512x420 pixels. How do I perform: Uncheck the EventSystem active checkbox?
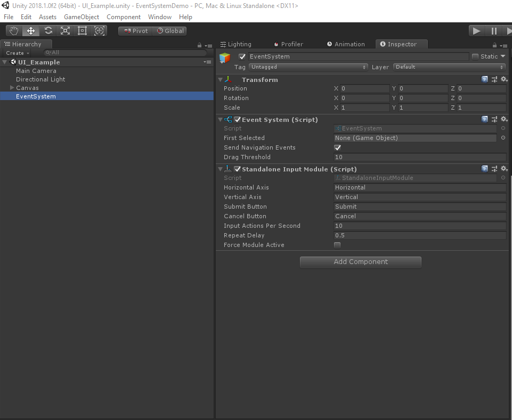point(237,56)
